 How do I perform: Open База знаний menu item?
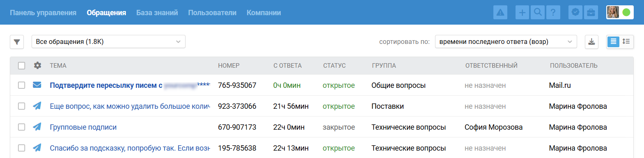pos(157,13)
